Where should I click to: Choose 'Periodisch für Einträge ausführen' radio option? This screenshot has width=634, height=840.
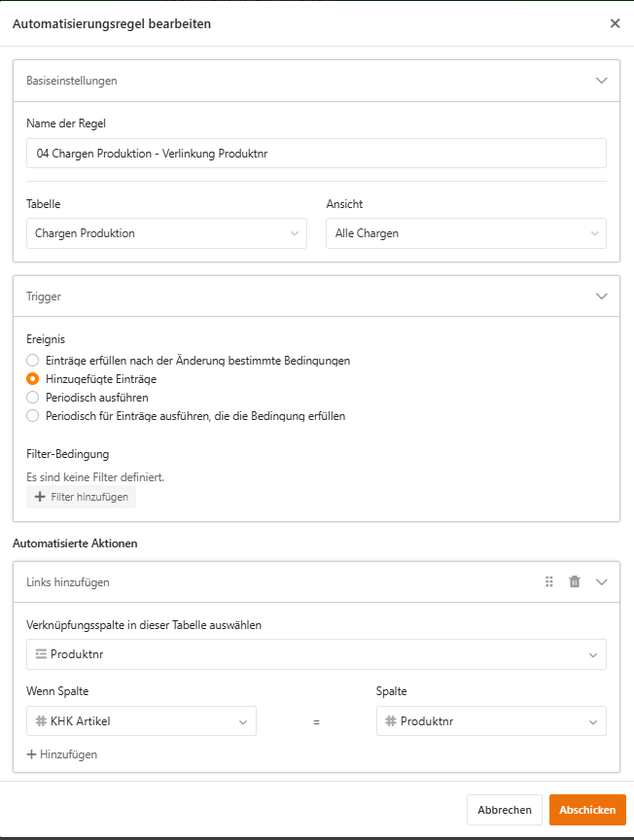click(x=33, y=416)
